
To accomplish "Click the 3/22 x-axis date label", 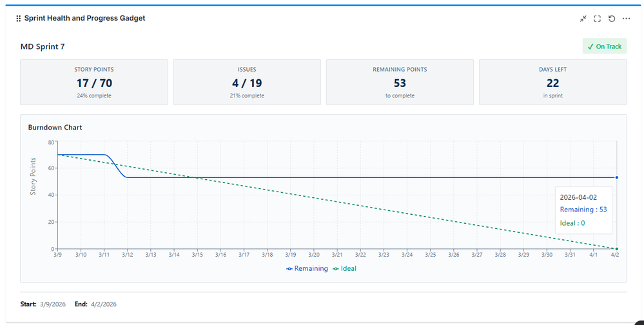I will click(360, 255).
